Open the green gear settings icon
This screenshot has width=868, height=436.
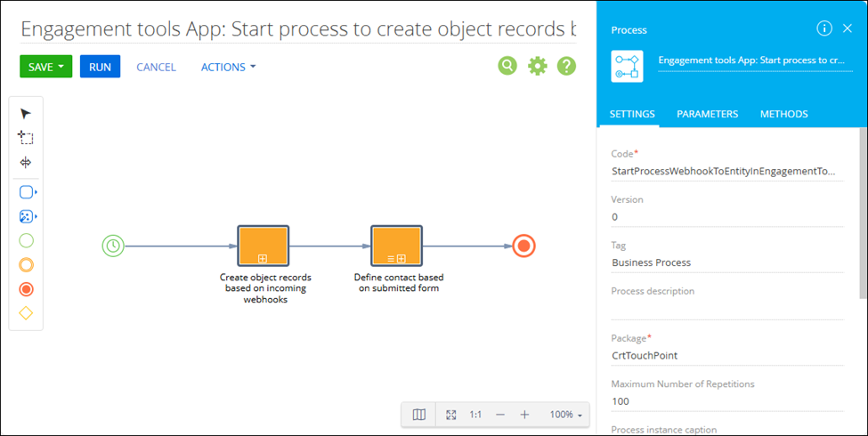coord(537,66)
